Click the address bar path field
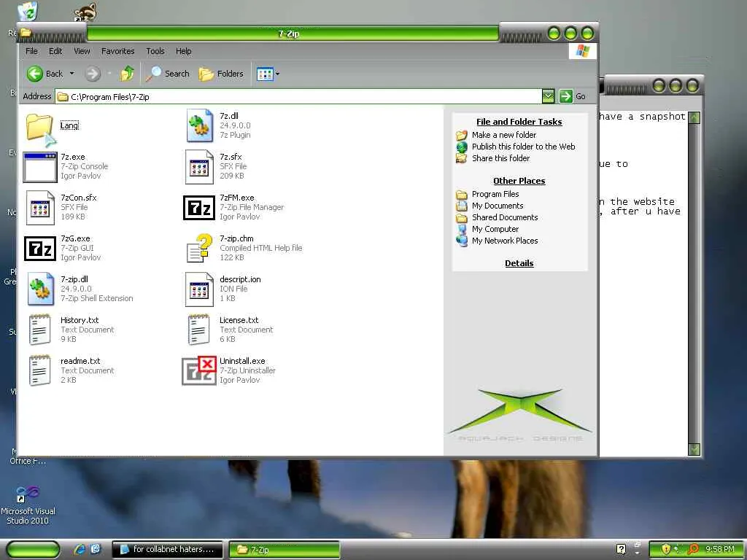 coord(298,97)
